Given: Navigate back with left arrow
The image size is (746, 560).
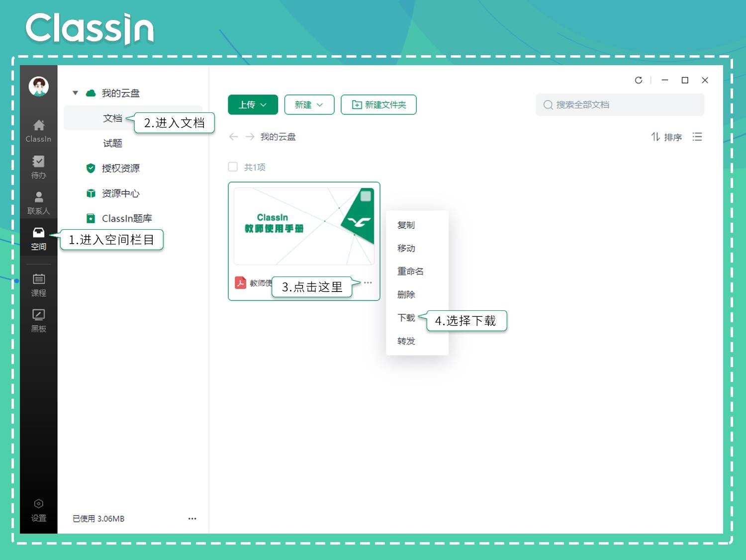Looking at the screenshot, I should pyautogui.click(x=233, y=137).
